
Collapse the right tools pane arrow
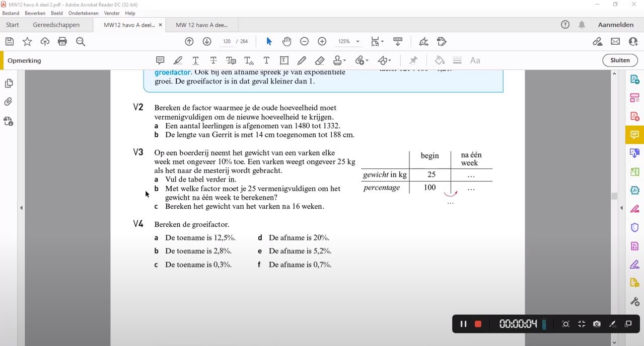[621, 208]
